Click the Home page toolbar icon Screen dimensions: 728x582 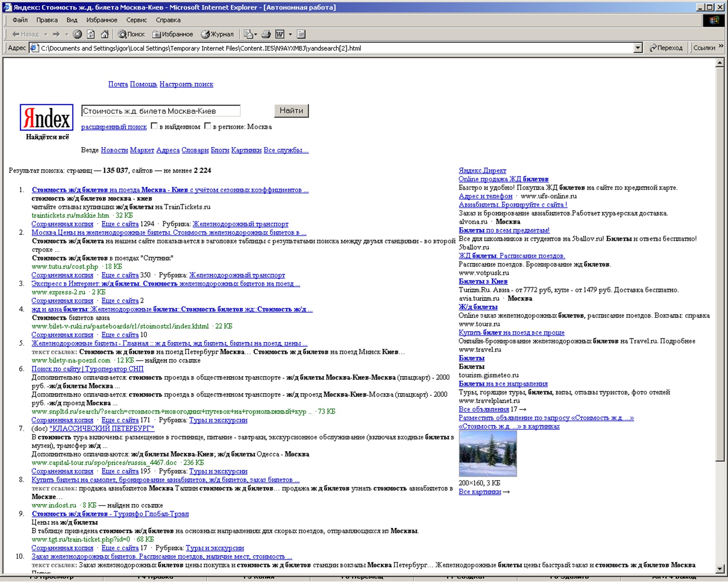pyautogui.click(x=105, y=34)
